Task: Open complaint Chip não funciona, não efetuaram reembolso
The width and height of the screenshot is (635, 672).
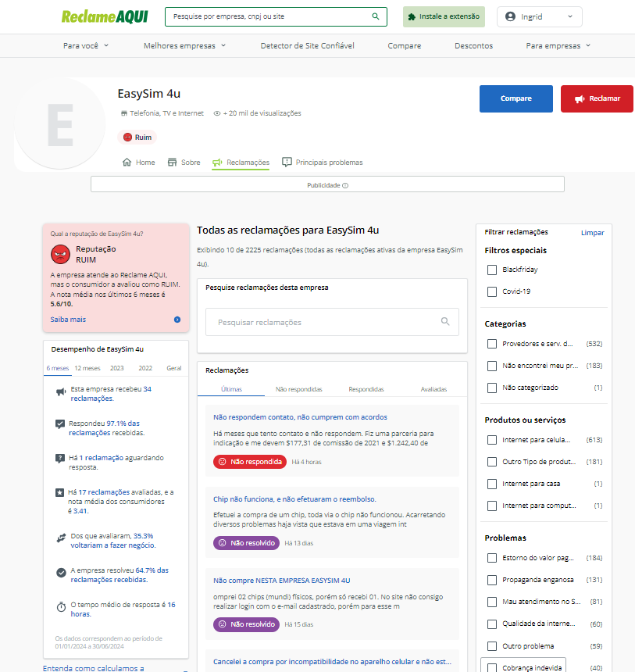Action: coord(294,499)
